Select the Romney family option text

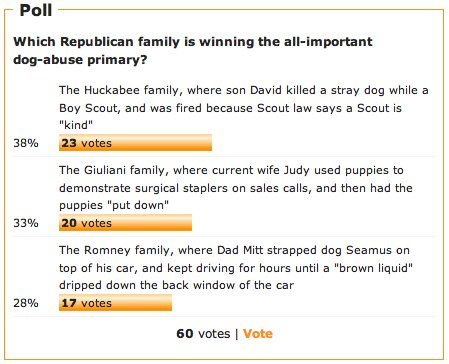pyautogui.click(x=236, y=268)
